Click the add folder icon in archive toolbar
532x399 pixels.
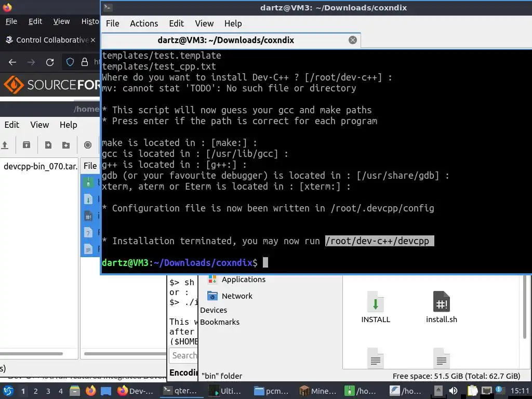coord(66,145)
